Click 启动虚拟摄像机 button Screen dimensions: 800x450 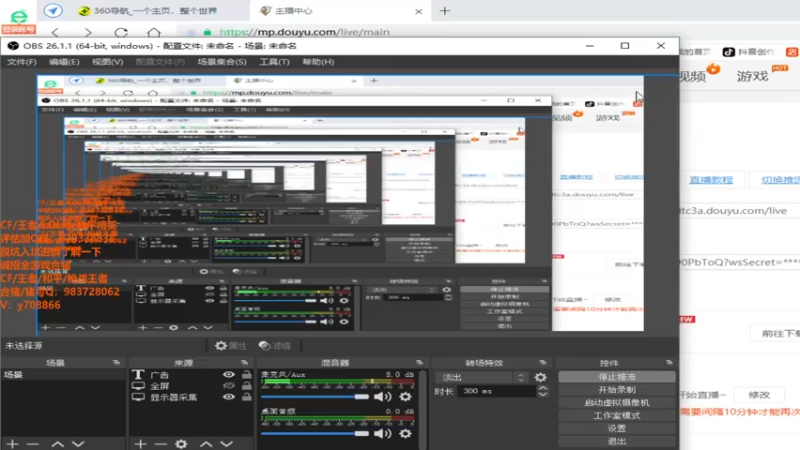click(x=617, y=403)
